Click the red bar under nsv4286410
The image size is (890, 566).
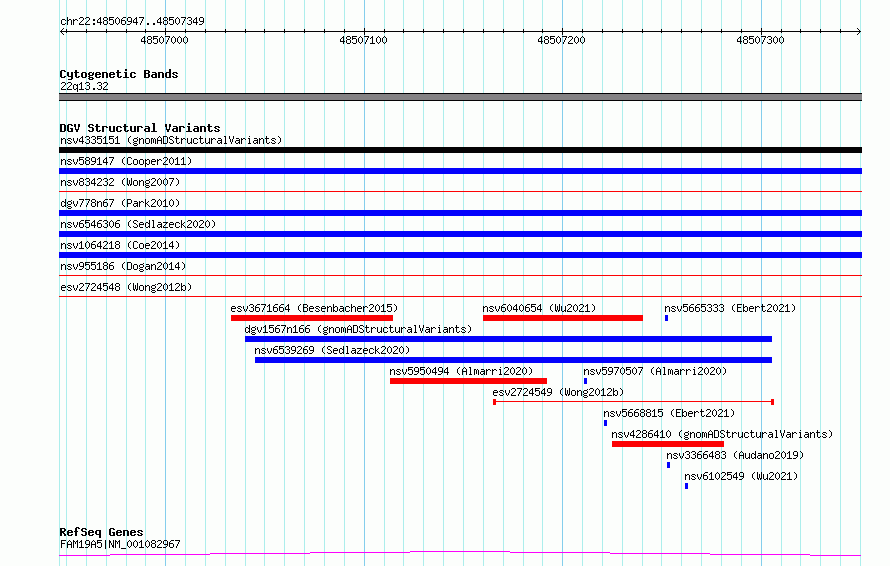(668, 444)
